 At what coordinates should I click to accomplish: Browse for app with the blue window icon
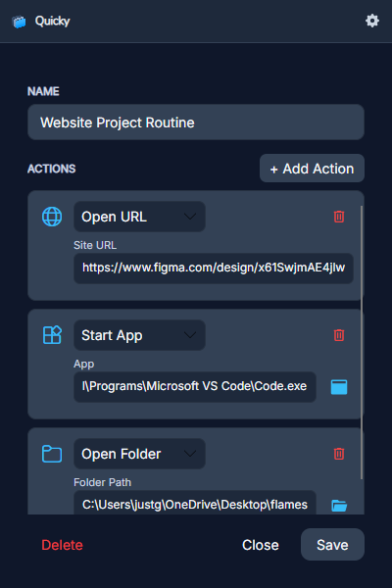click(x=339, y=387)
